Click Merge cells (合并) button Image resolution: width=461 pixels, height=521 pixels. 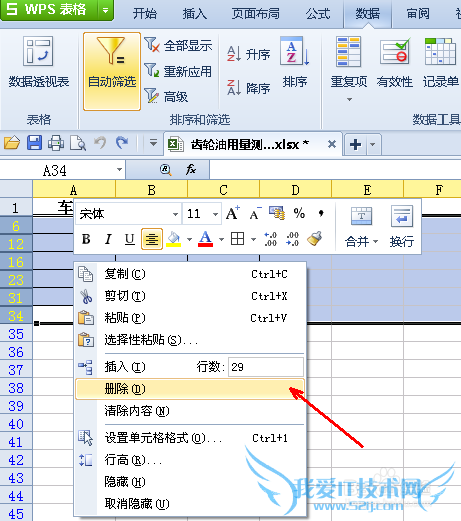coord(361,227)
